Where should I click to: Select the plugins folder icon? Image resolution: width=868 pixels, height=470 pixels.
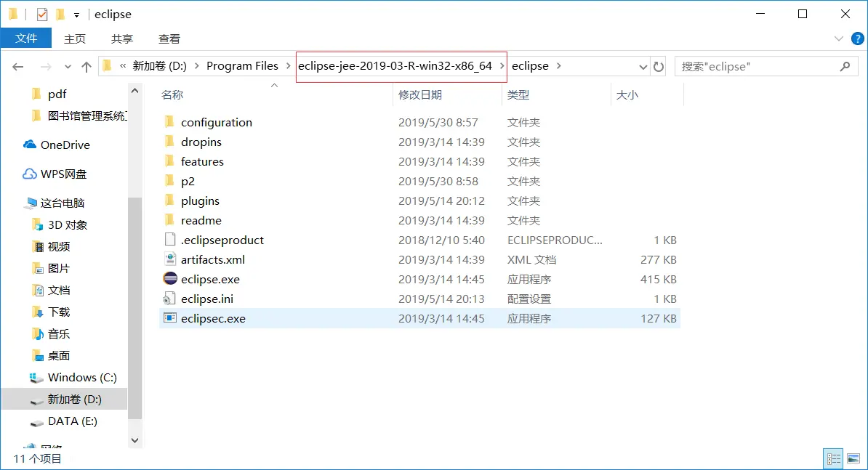(170, 200)
